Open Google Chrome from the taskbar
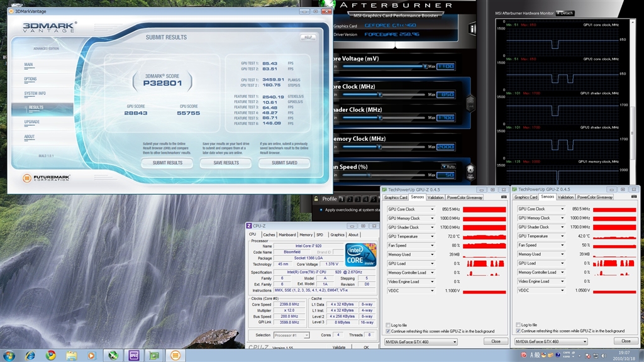Screen dimensions: 644x362 tap(51, 356)
